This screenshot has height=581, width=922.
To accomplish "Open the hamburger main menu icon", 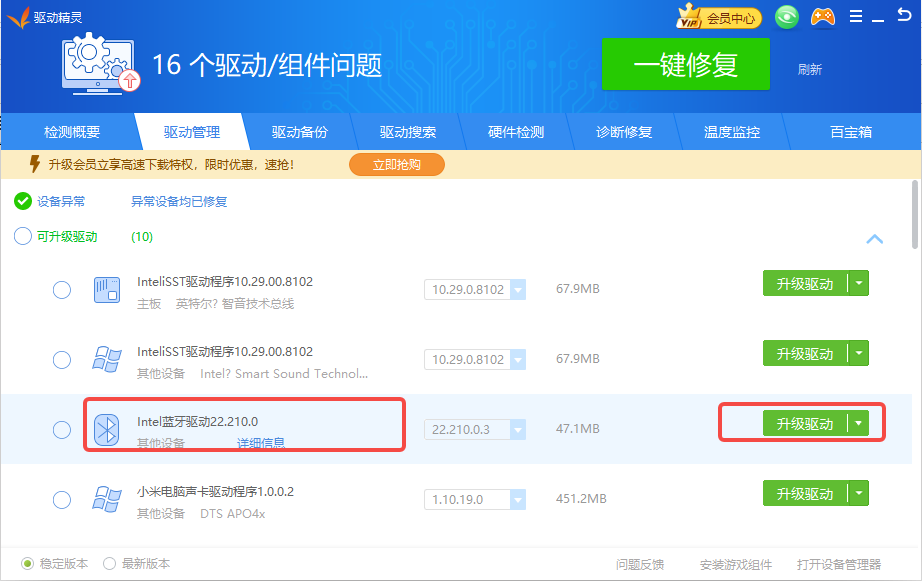I will (x=856, y=17).
